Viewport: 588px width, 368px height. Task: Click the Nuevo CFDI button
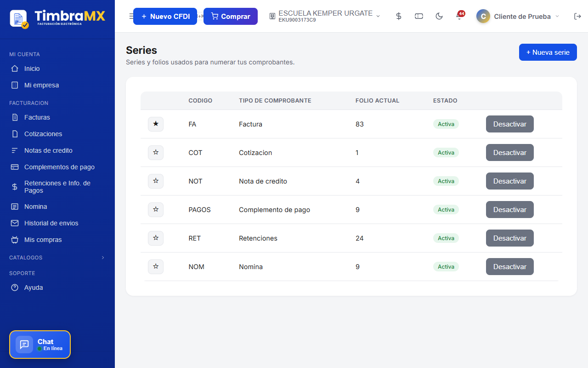click(165, 16)
